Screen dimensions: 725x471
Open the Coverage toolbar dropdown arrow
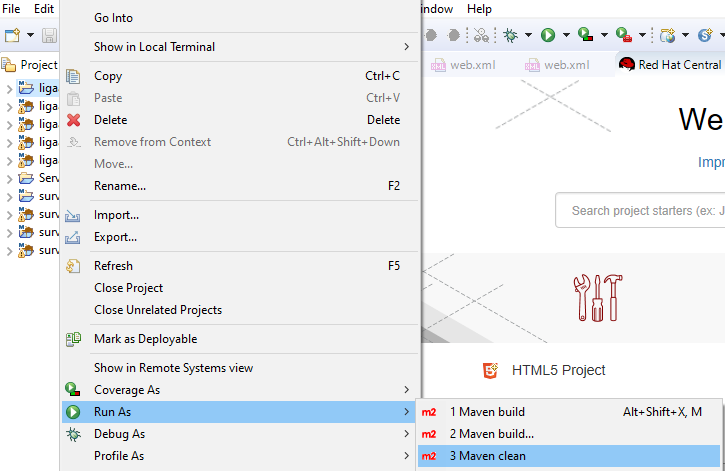(x=604, y=35)
